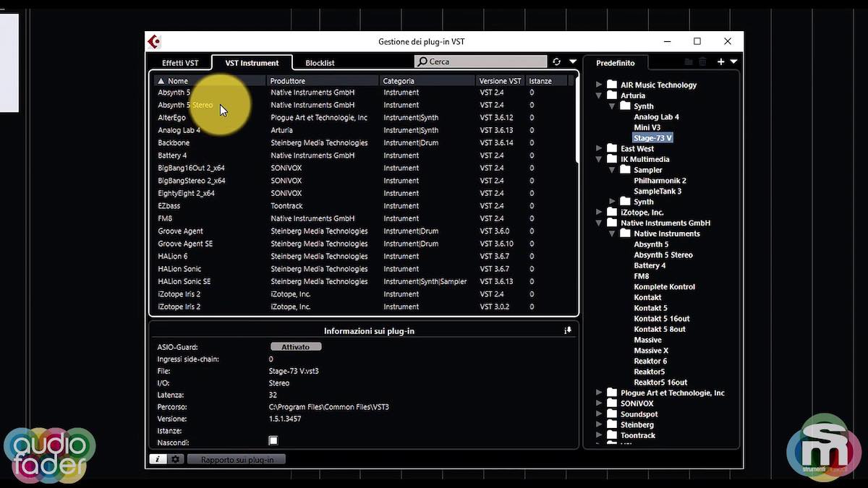Click the Rapporto sui plug-in button
This screenshot has width=868, height=488.
point(236,458)
